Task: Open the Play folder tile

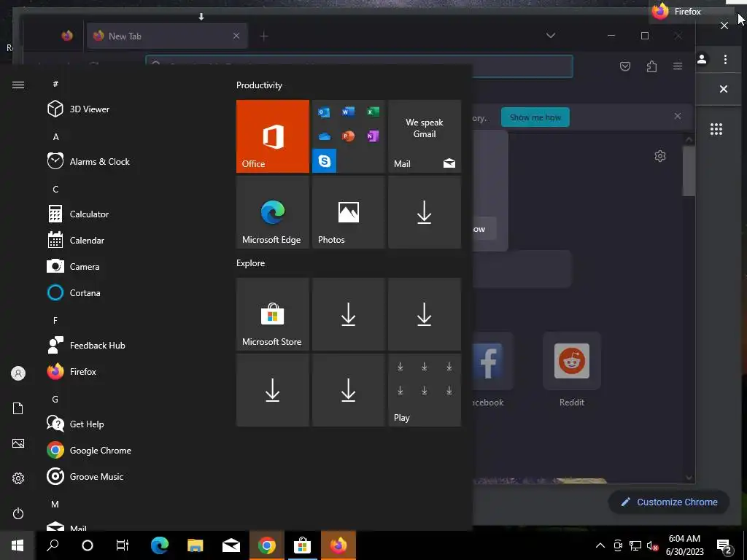Action: pyautogui.click(x=425, y=390)
